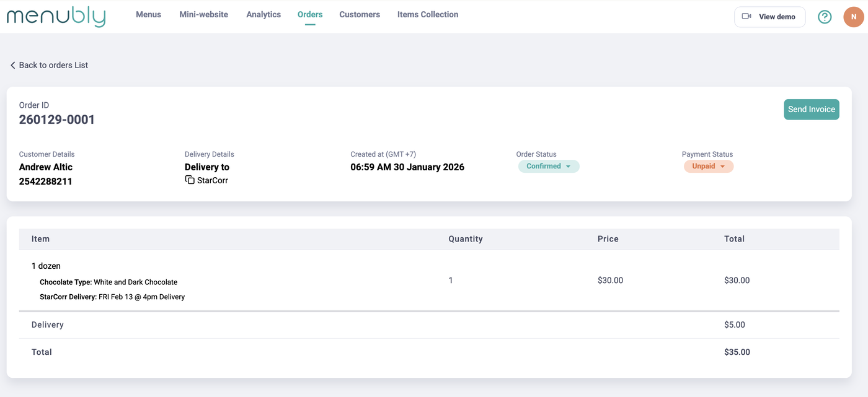Click the video camera icon in View demo
This screenshot has width=868, height=397.
(746, 17)
